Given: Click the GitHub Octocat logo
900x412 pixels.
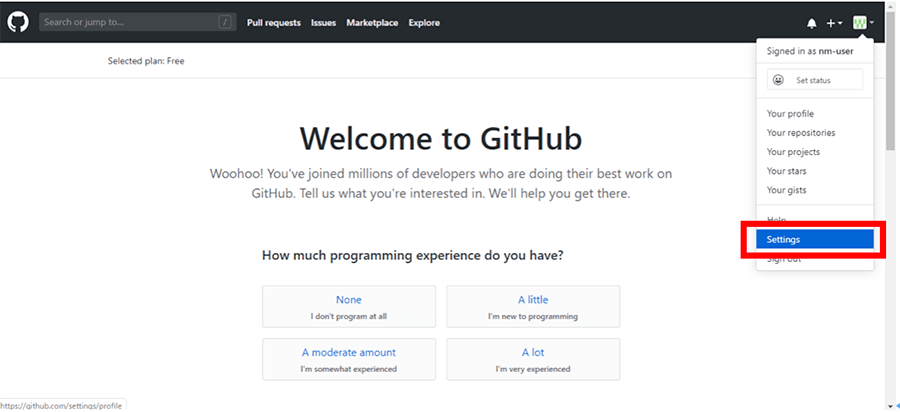Looking at the screenshot, I should click(x=18, y=22).
